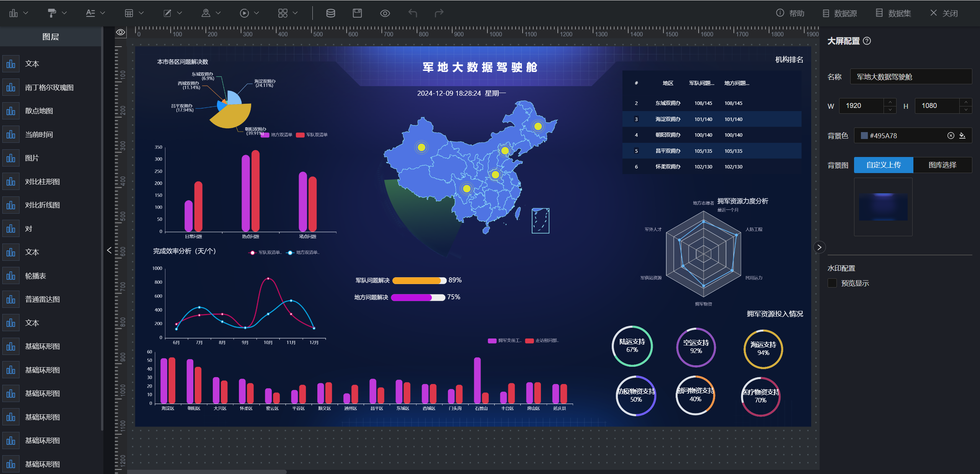Click the save disk icon in toolbar
Screen dimensions: 980x474
pyautogui.click(x=357, y=13)
